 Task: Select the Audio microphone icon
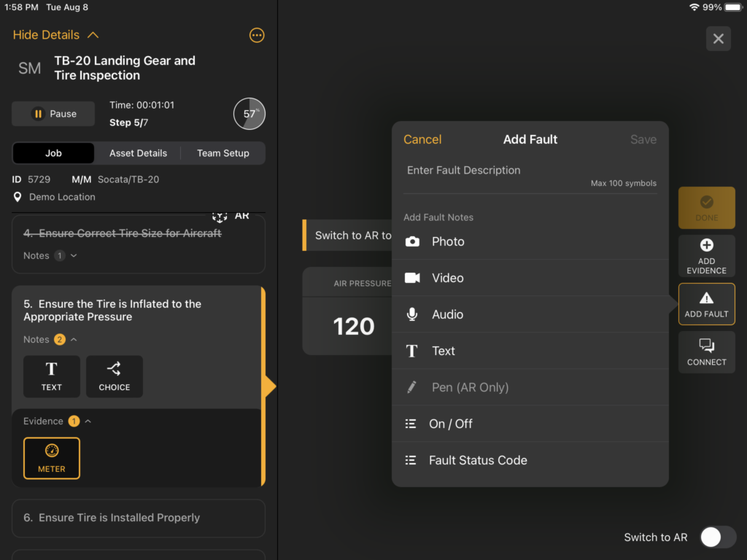(412, 314)
